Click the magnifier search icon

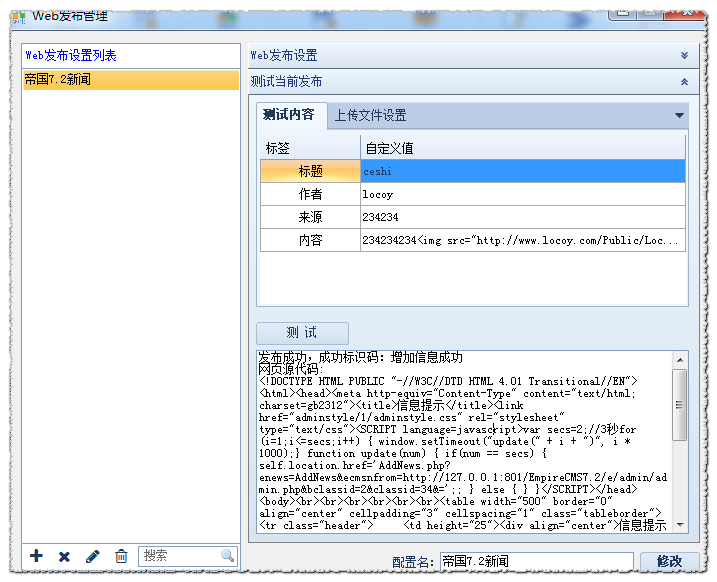point(227,556)
